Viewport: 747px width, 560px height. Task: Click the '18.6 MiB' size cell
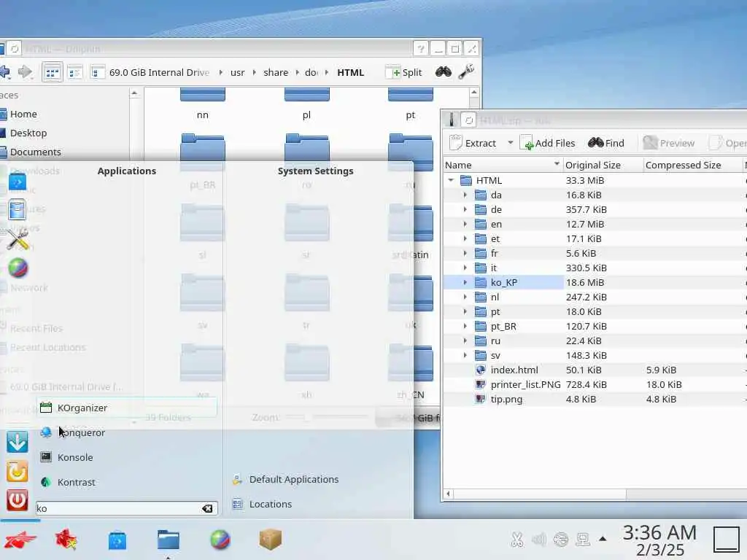click(x=585, y=282)
